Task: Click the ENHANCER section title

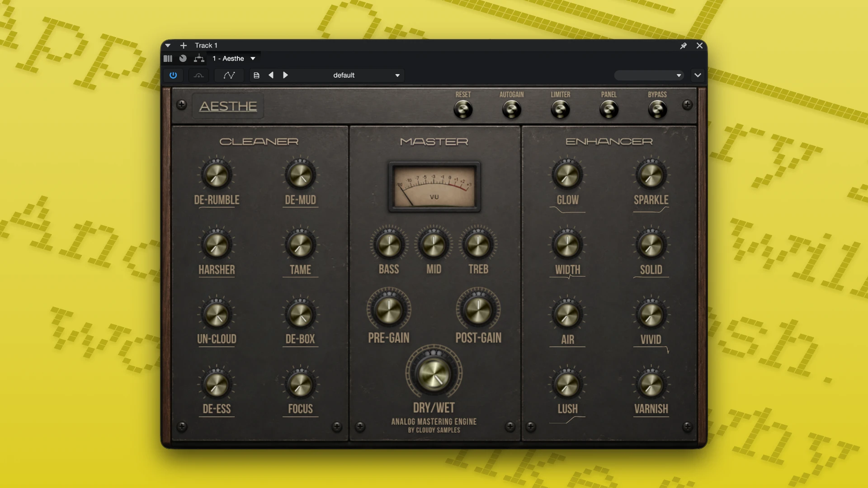Action: tap(609, 142)
